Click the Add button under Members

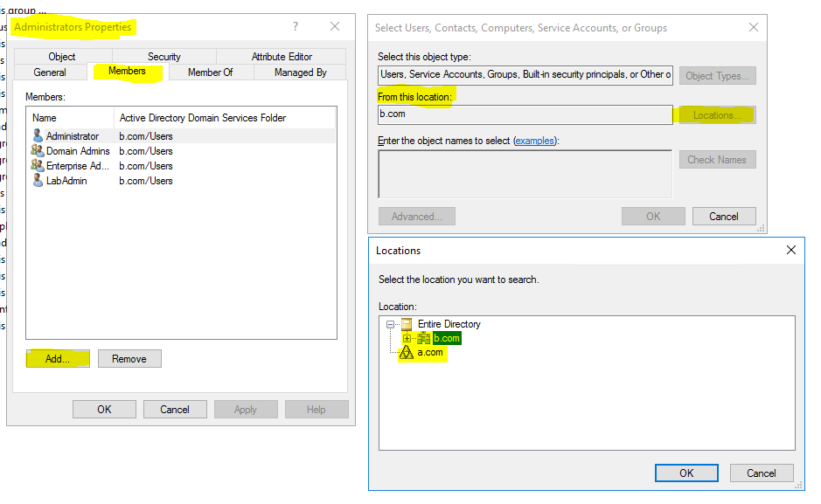click(57, 358)
